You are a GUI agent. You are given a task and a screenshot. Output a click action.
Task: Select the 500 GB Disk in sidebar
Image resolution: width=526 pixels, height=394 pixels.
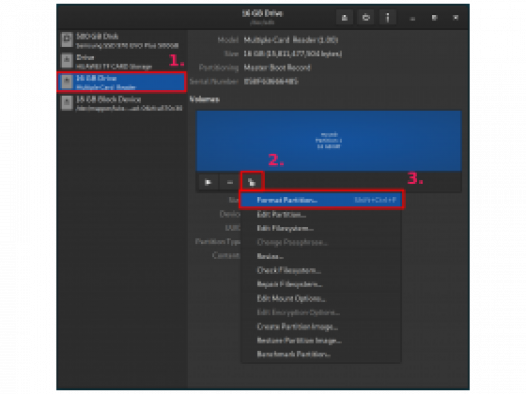point(123,40)
